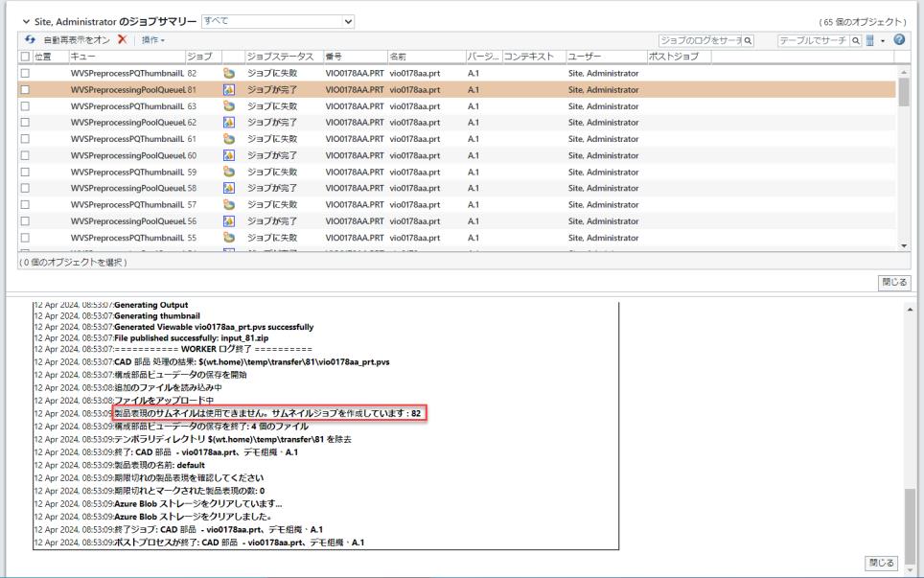Click the failed status icon for job 63
Viewport: 924px width, 578px height.
pos(229,106)
